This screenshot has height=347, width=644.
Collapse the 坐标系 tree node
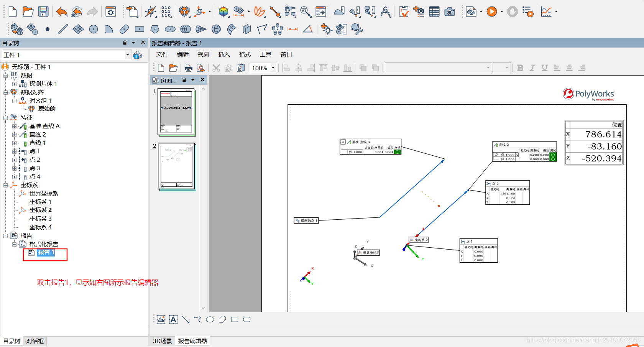6,185
